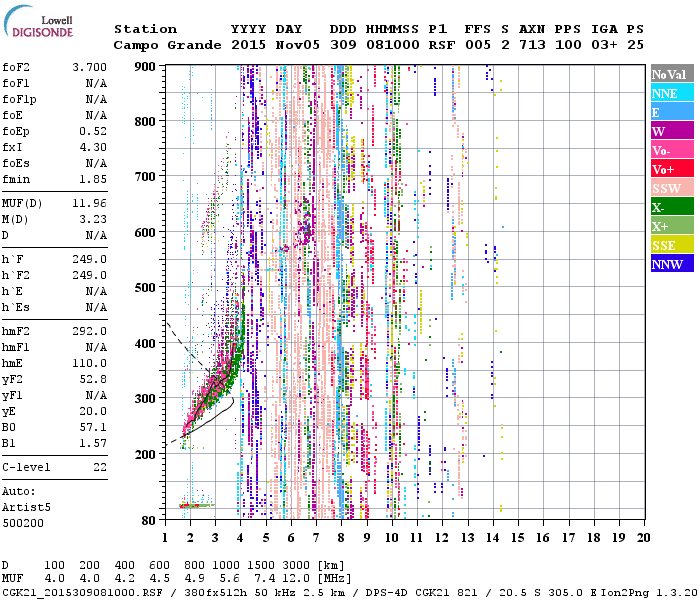Click the day number 309

click(343, 45)
